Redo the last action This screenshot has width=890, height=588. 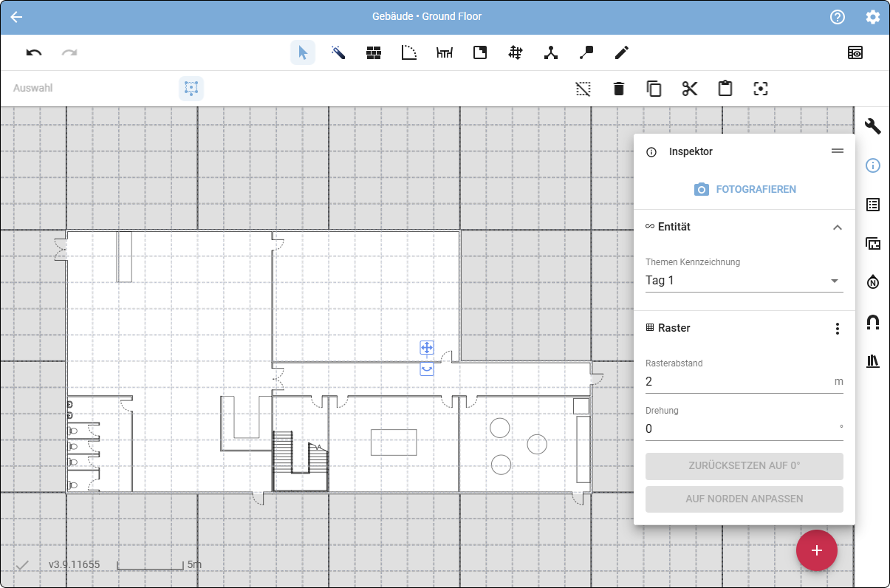click(69, 52)
